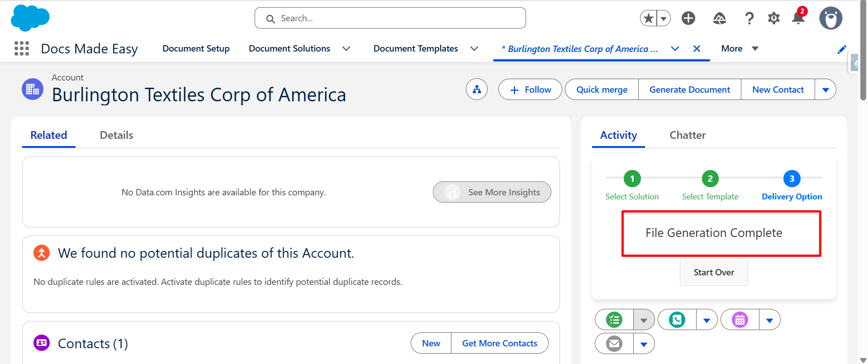The image size is (868, 364).
Task: Expand New Task dropdown arrow
Action: [644, 320]
